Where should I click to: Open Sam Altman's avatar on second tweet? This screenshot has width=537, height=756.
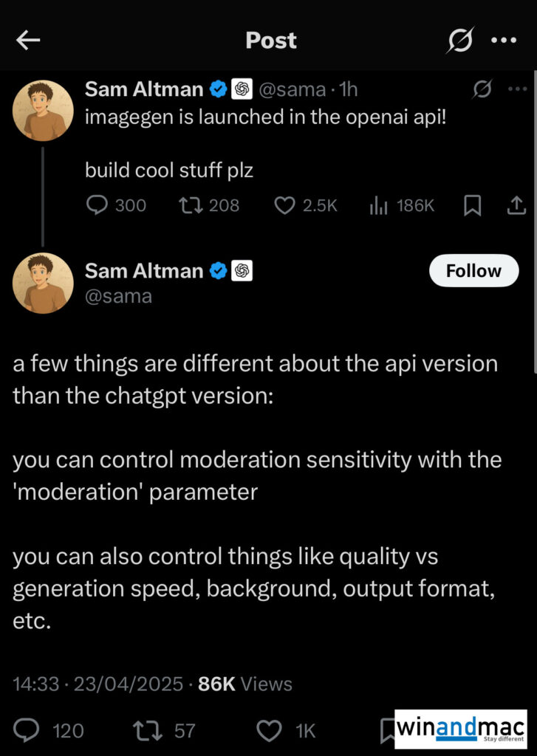tap(43, 283)
